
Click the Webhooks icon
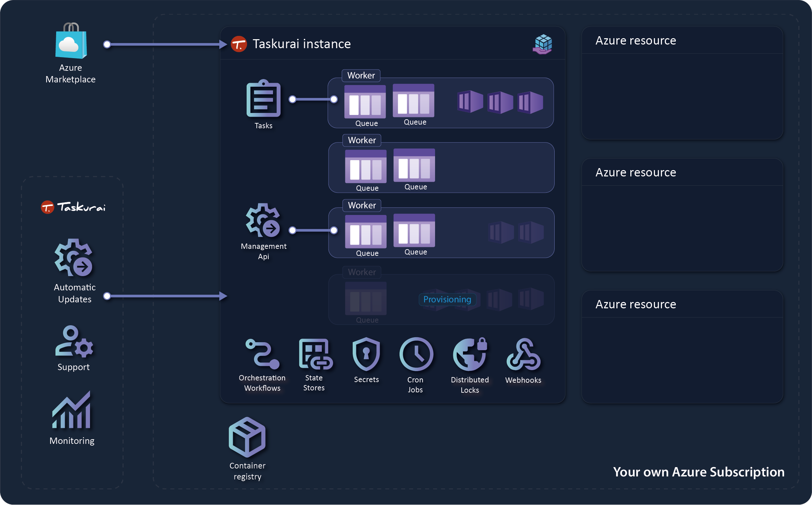click(523, 355)
